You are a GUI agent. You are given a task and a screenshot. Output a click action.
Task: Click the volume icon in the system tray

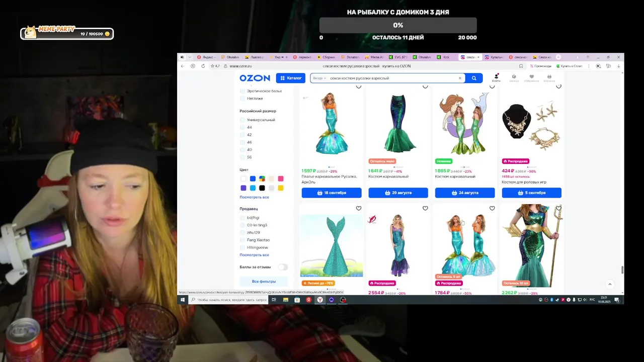click(x=585, y=300)
